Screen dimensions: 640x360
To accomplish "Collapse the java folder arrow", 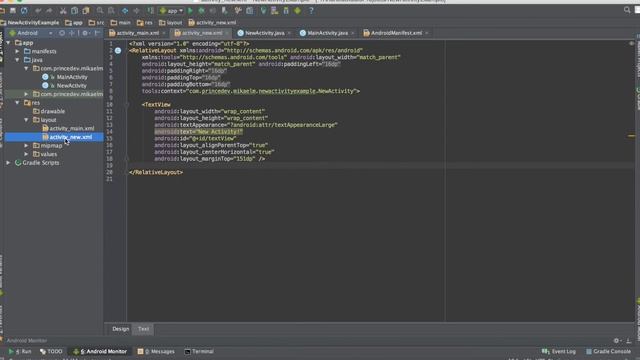I will (x=18, y=60).
